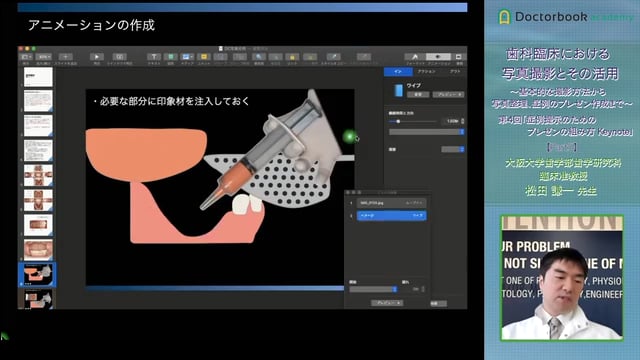The width and height of the screenshot is (640, 360).
Task: Add a new slide with the plus button
Action: [65, 57]
